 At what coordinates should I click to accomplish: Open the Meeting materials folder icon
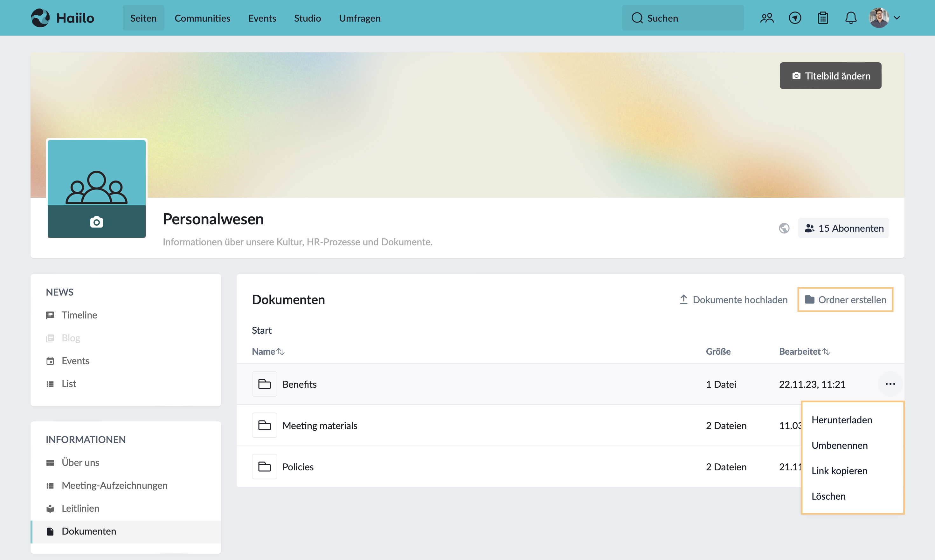click(264, 426)
